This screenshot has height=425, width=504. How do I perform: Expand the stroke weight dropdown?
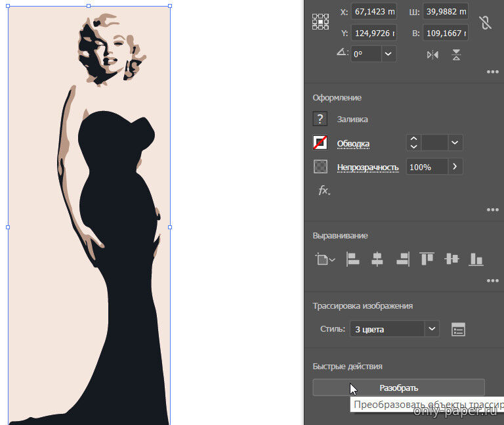(x=455, y=143)
